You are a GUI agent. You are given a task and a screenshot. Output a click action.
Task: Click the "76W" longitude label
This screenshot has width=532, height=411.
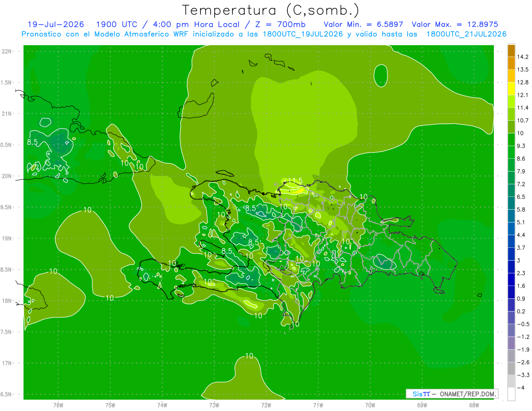(58, 405)
